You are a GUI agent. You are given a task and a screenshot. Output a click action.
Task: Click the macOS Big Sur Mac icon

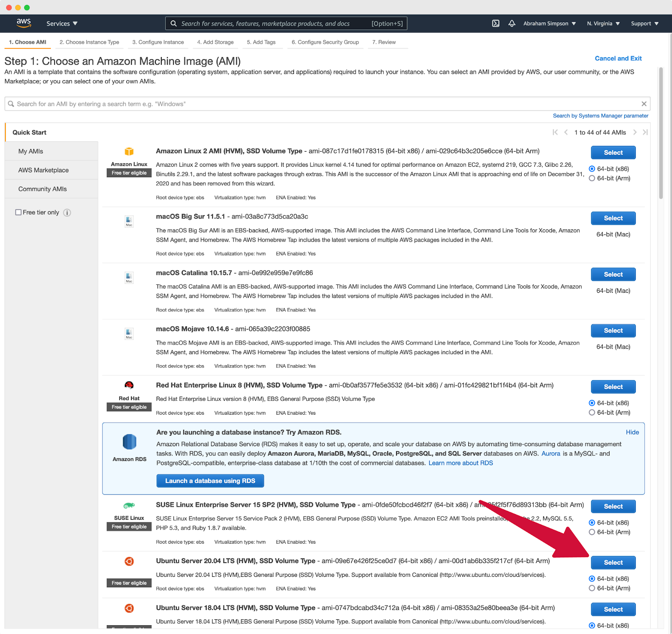click(x=129, y=221)
